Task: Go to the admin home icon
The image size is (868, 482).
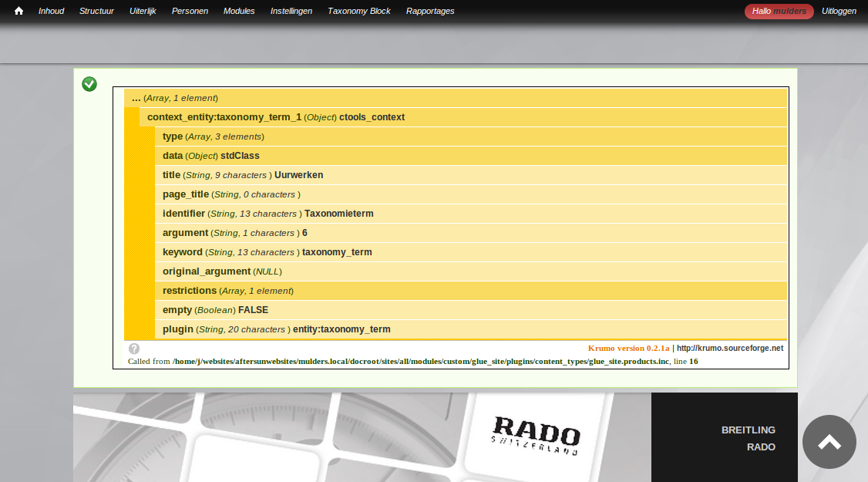Action: click(x=19, y=11)
